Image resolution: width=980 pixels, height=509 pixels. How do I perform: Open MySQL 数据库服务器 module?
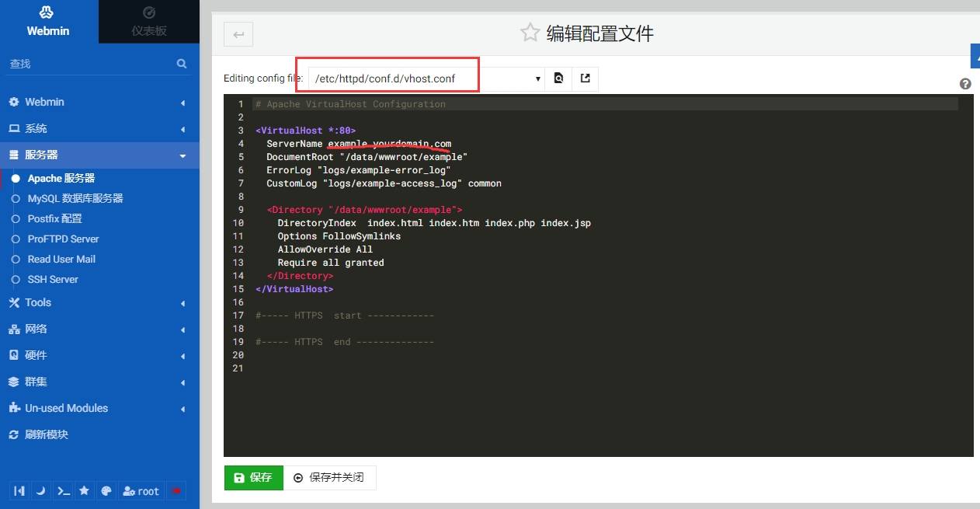point(75,199)
